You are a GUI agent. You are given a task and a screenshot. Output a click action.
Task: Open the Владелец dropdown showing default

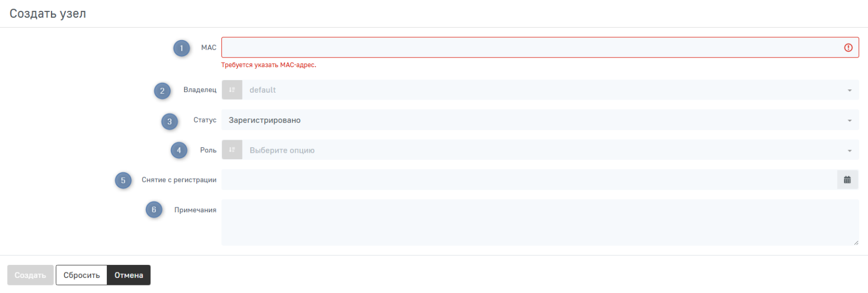pyautogui.click(x=542, y=90)
